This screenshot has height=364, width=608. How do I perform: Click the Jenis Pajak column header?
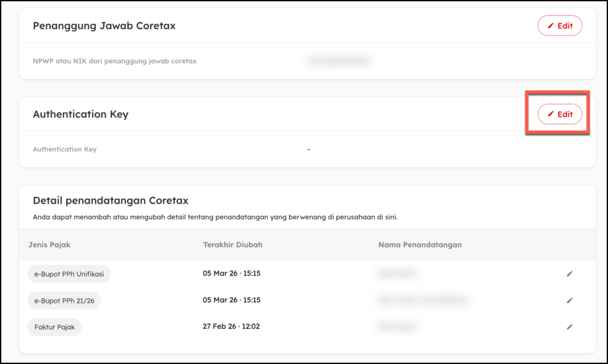pos(49,245)
